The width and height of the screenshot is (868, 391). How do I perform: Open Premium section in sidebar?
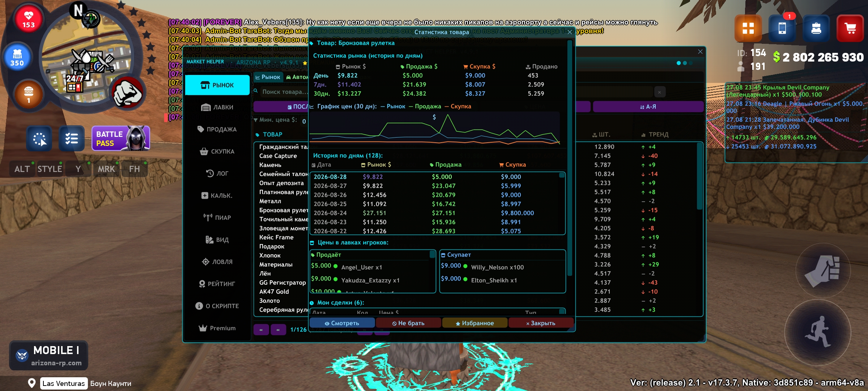click(x=217, y=328)
